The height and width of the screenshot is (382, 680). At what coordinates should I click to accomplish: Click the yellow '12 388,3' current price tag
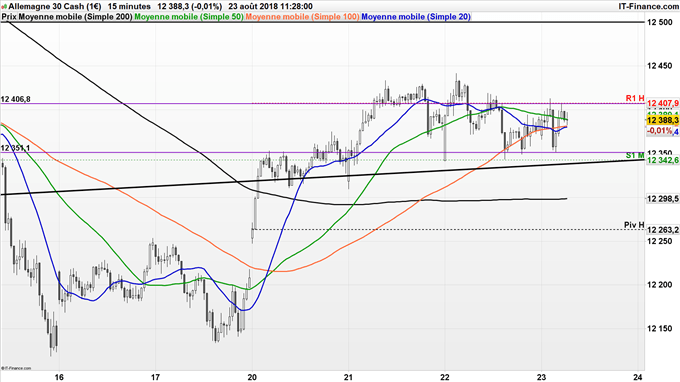pyautogui.click(x=663, y=121)
